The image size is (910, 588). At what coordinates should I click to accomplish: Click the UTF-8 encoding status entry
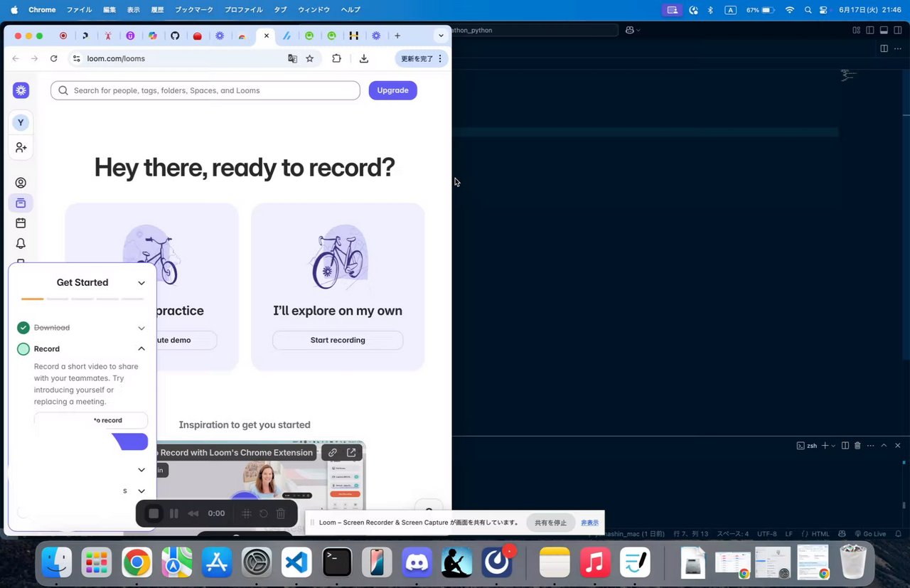tap(767, 534)
